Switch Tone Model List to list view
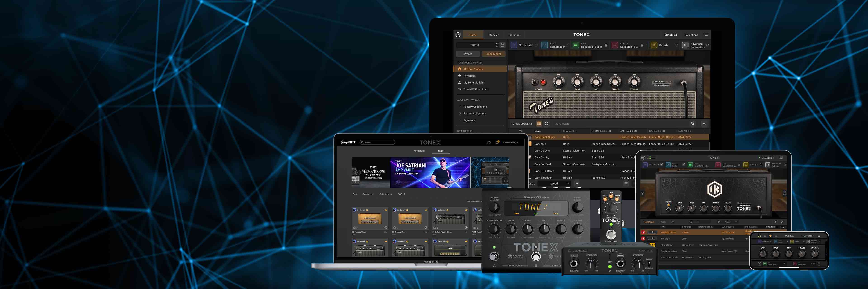Viewport: 868px width, 289px height. click(539, 124)
